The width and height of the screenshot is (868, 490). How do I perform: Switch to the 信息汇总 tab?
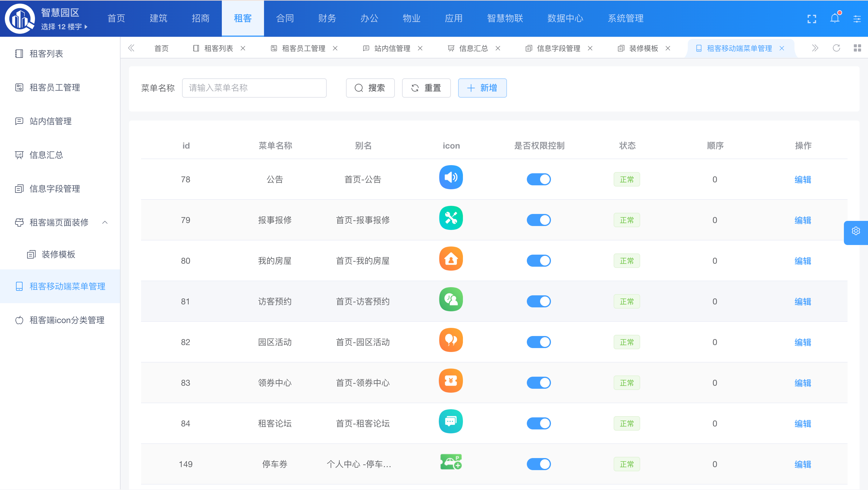click(473, 49)
